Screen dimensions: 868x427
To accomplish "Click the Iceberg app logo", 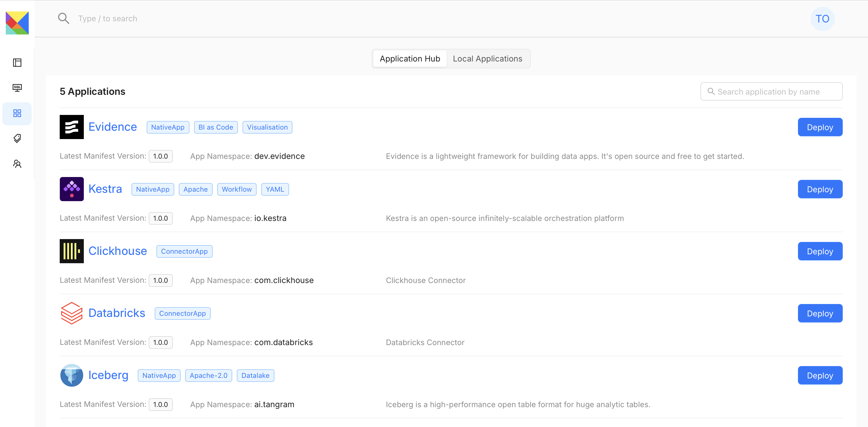I will pos(71,375).
